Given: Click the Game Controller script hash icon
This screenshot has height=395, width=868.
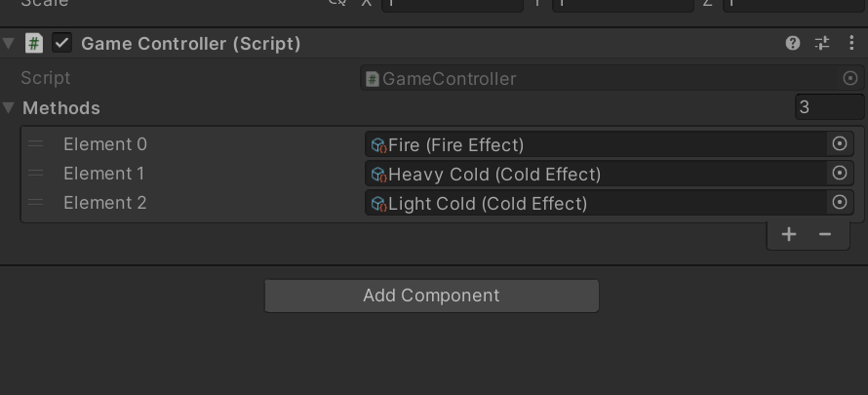Looking at the screenshot, I should [34, 43].
